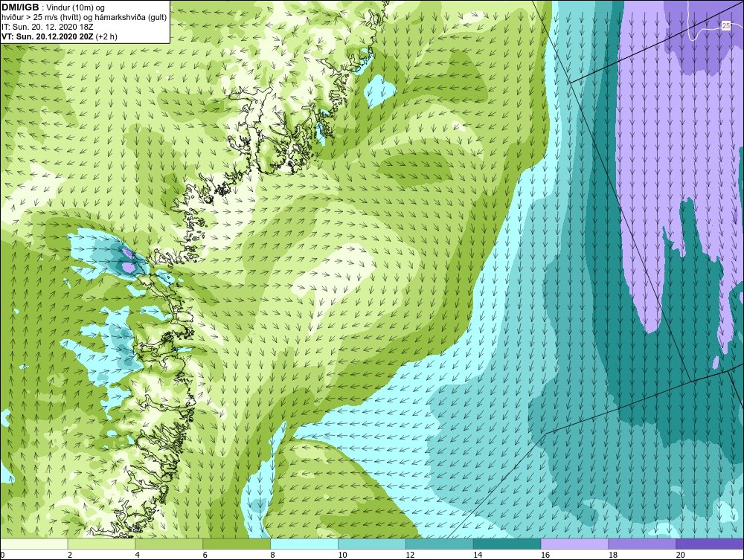Click the legend tick label '2'
This screenshot has height=560, width=744.
point(70,556)
